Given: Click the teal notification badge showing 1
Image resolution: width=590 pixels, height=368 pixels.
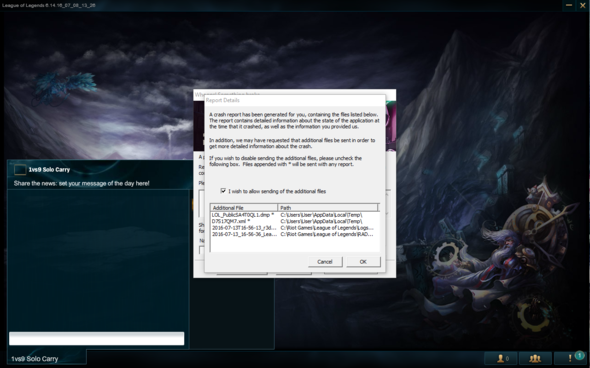Looking at the screenshot, I should pyautogui.click(x=579, y=355).
